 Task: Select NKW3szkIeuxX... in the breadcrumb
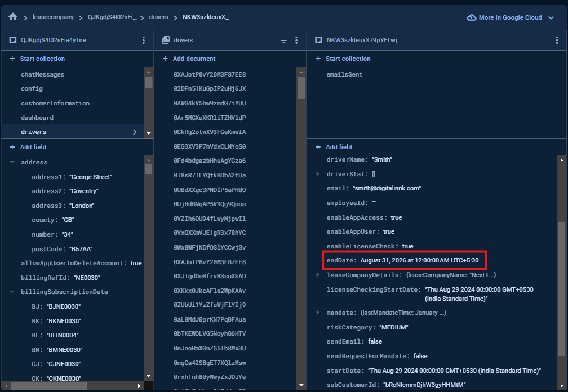pos(206,17)
